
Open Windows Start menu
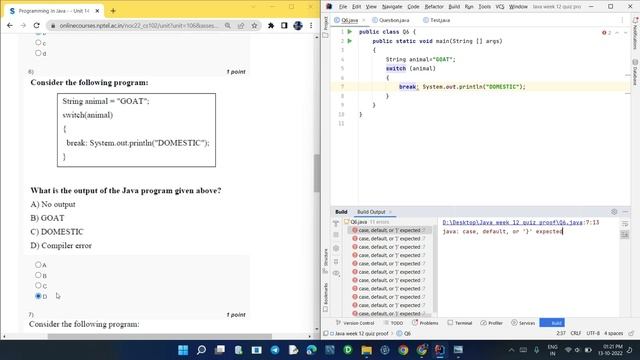183,350
